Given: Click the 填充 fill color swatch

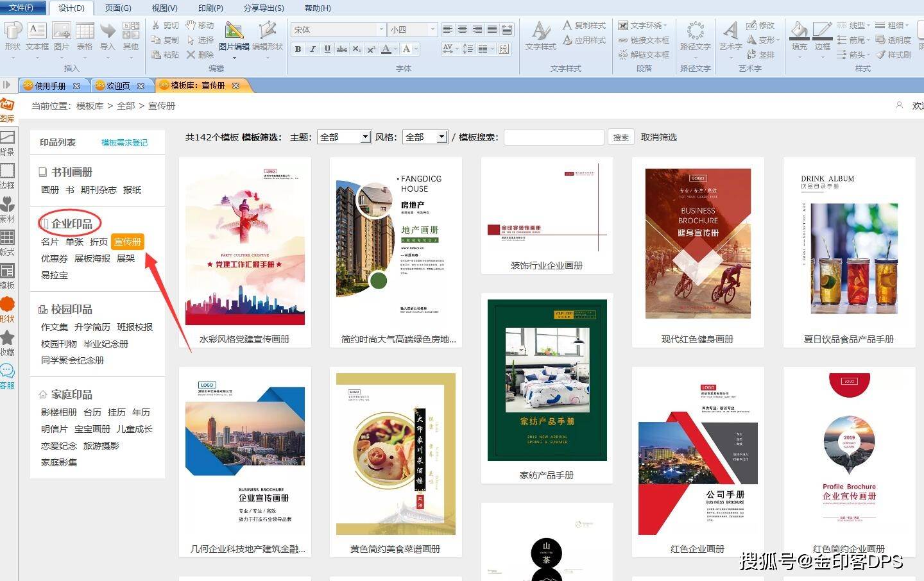Looking at the screenshot, I should 799,36.
